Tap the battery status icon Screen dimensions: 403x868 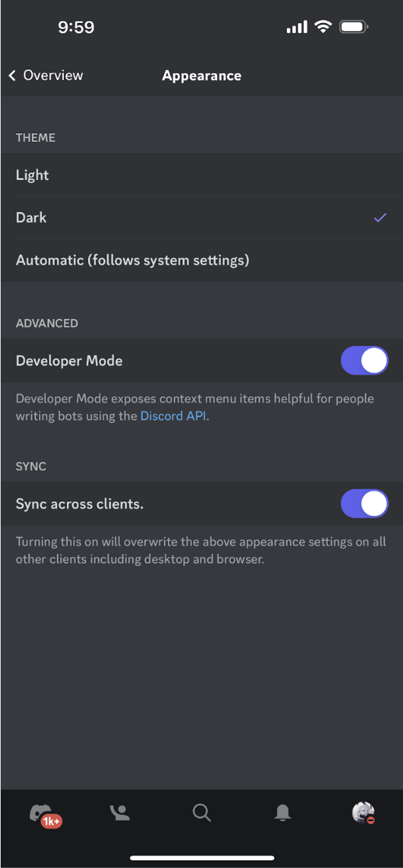coord(353,27)
